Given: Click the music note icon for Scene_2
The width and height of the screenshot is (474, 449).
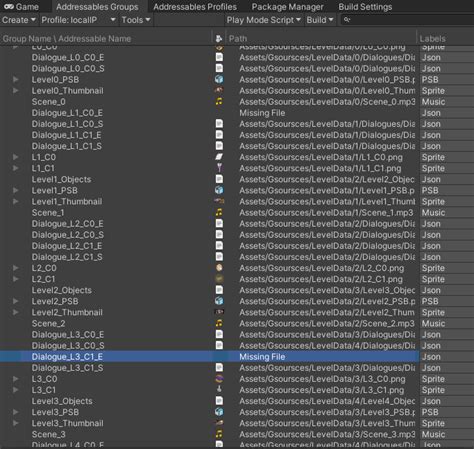Looking at the screenshot, I should pyautogui.click(x=219, y=323).
